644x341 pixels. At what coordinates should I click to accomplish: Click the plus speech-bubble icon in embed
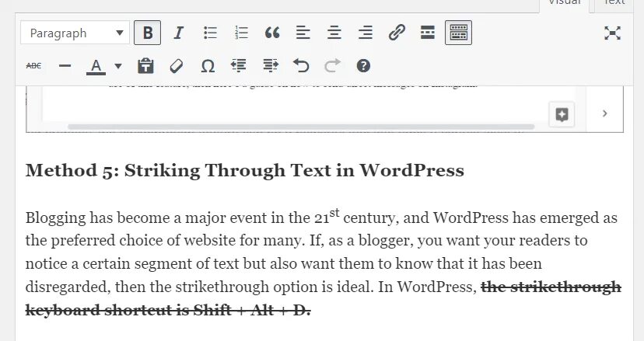tap(562, 114)
